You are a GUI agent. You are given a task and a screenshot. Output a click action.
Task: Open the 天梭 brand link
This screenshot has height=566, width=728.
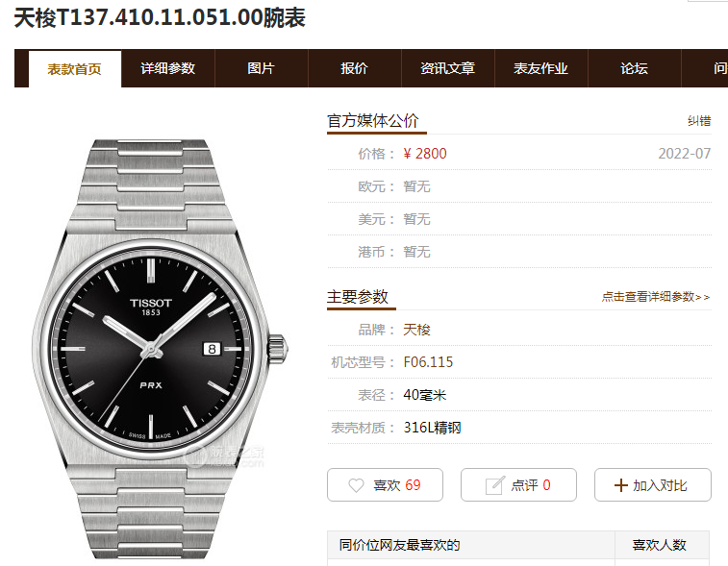tap(416, 330)
